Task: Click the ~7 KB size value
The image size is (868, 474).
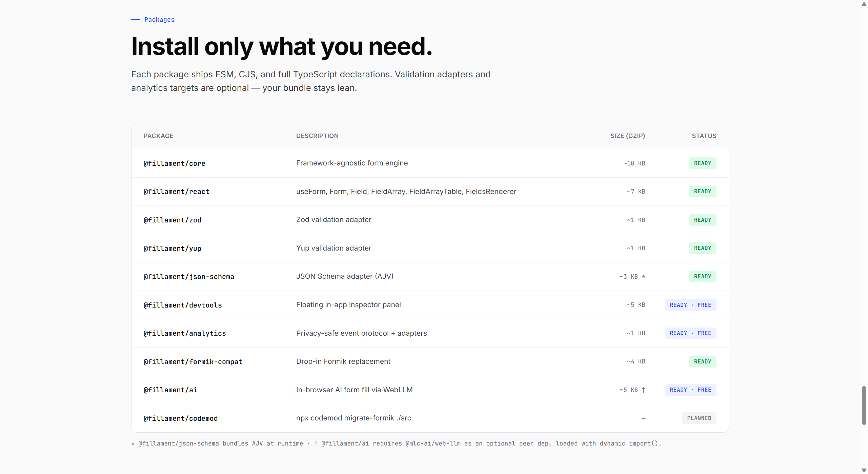Action: click(636, 192)
